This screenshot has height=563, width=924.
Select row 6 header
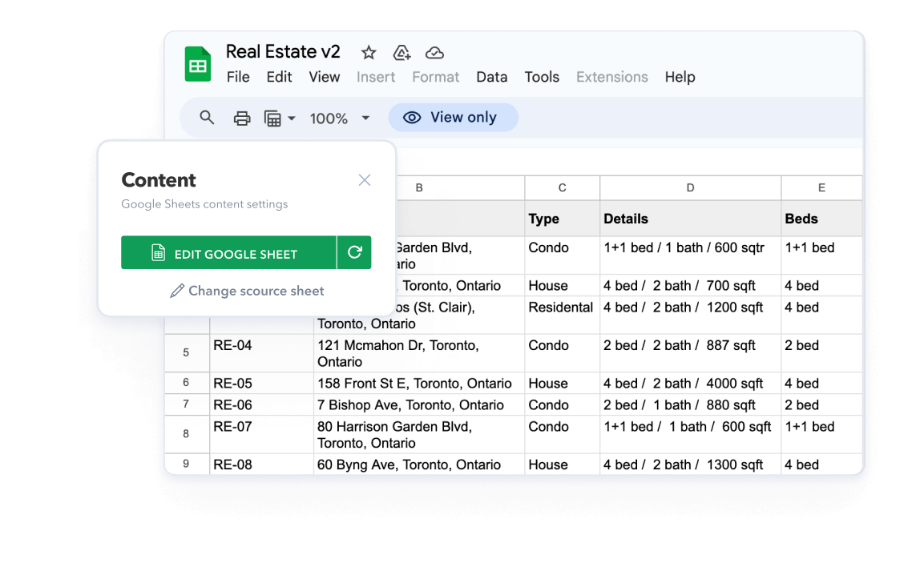point(186,383)
